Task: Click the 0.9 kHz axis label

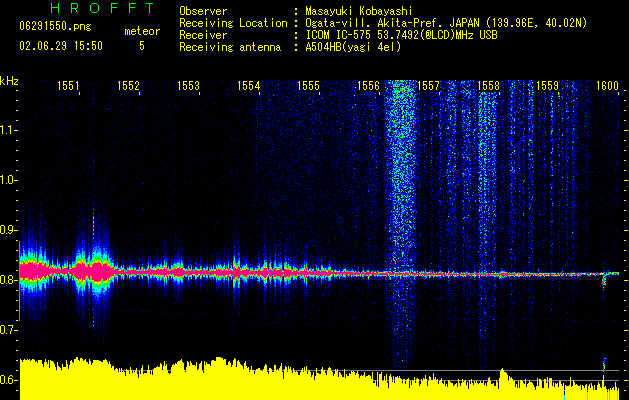Action: (x=7, y=230)
